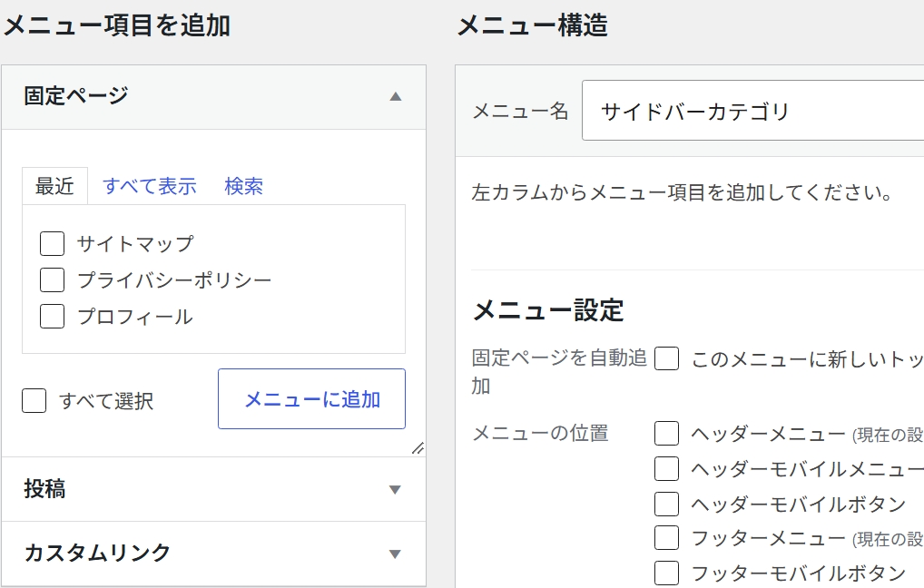Check the プロフィール checkbox
Viewport: 924px width, 588px height.
pos(52,317)
